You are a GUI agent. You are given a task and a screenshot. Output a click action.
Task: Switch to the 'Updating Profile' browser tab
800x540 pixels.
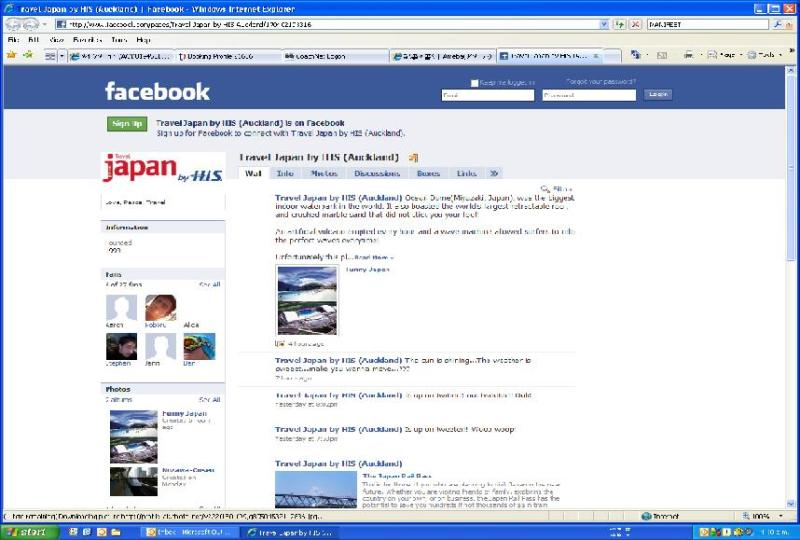pyautogui.click(x=227, y=56)
